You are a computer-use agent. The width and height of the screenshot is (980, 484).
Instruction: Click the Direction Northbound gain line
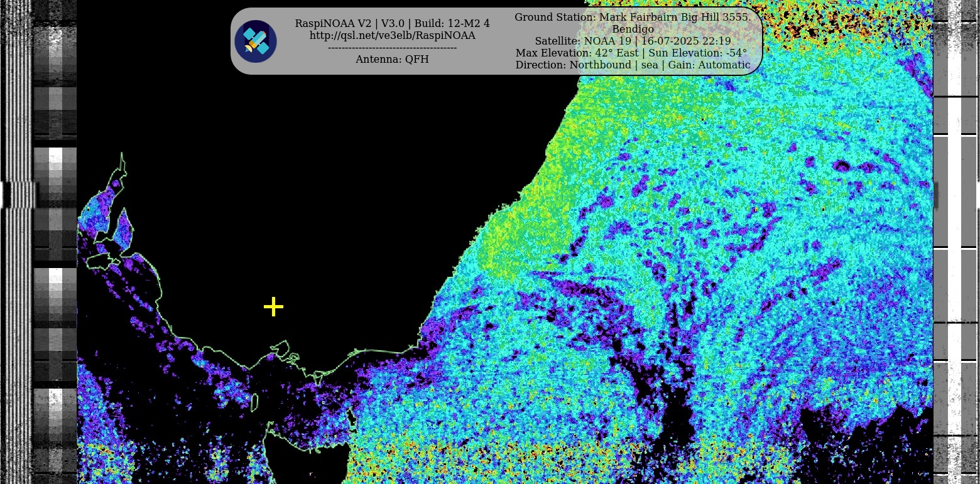point(632,65)
